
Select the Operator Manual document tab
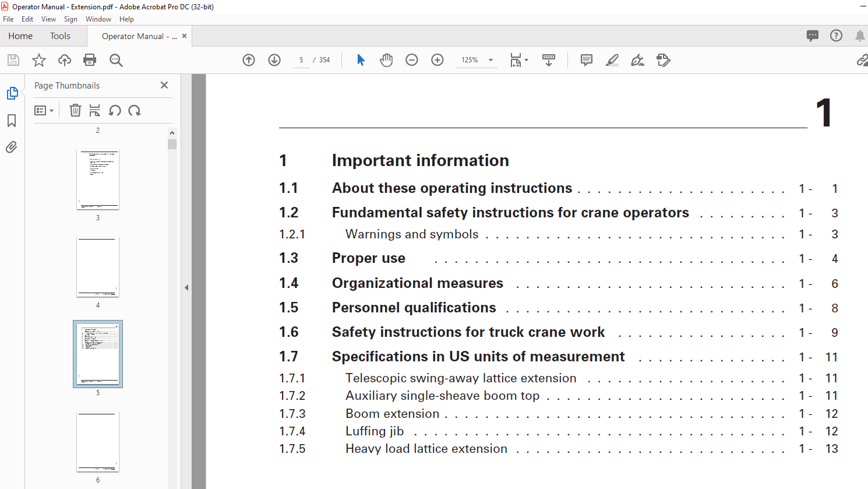click(x=139, y=36)
